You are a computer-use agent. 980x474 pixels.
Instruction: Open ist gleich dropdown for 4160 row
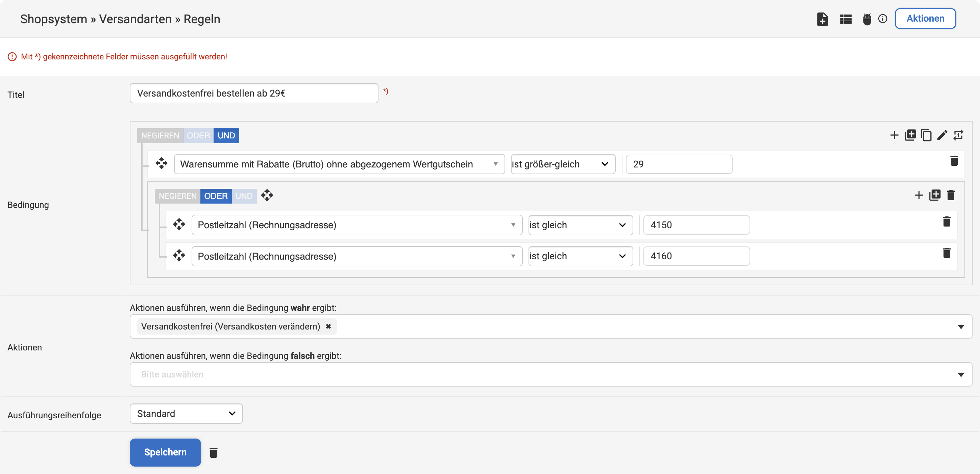tap(581, 256)
